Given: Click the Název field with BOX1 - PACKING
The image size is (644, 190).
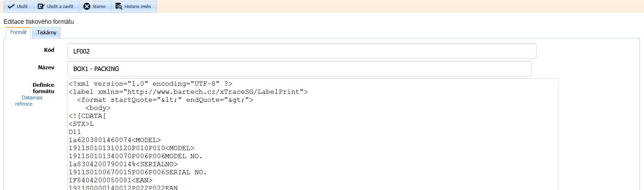Looking at the screenshot, I should (299, 69).
